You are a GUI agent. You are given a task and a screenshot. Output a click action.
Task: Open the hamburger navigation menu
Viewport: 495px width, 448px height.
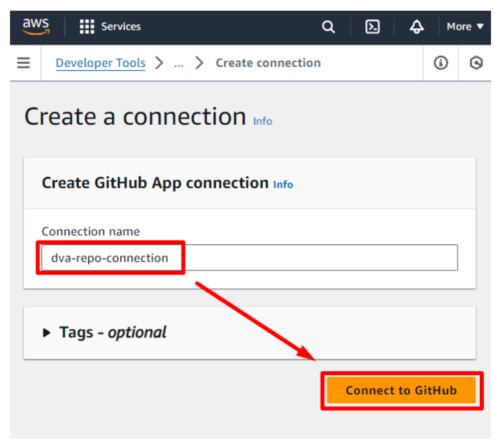[x=23, y=63]
